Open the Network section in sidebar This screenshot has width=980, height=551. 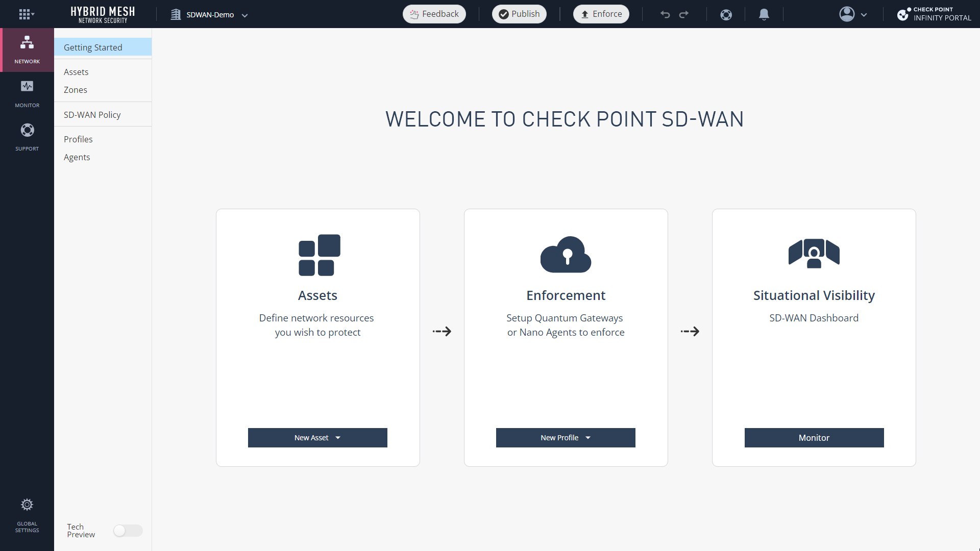coord(27,50)
